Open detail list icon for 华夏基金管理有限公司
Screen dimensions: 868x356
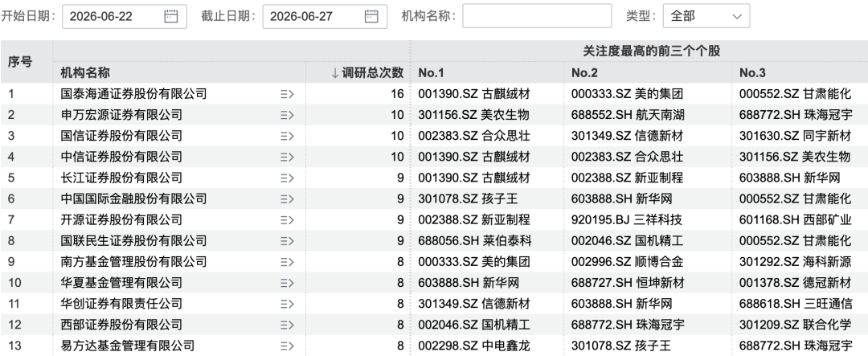click(287, 283)
